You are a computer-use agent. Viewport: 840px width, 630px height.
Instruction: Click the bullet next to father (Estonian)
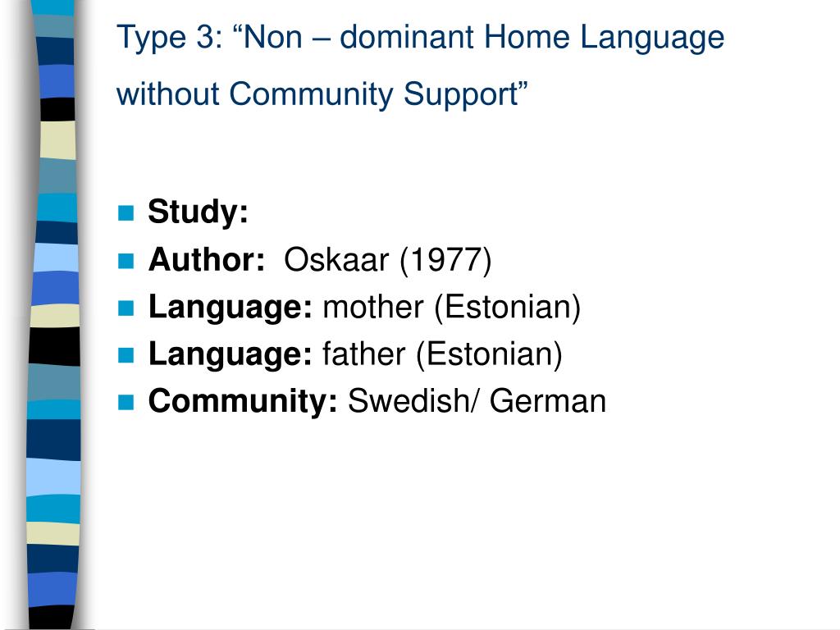(126, 355)
